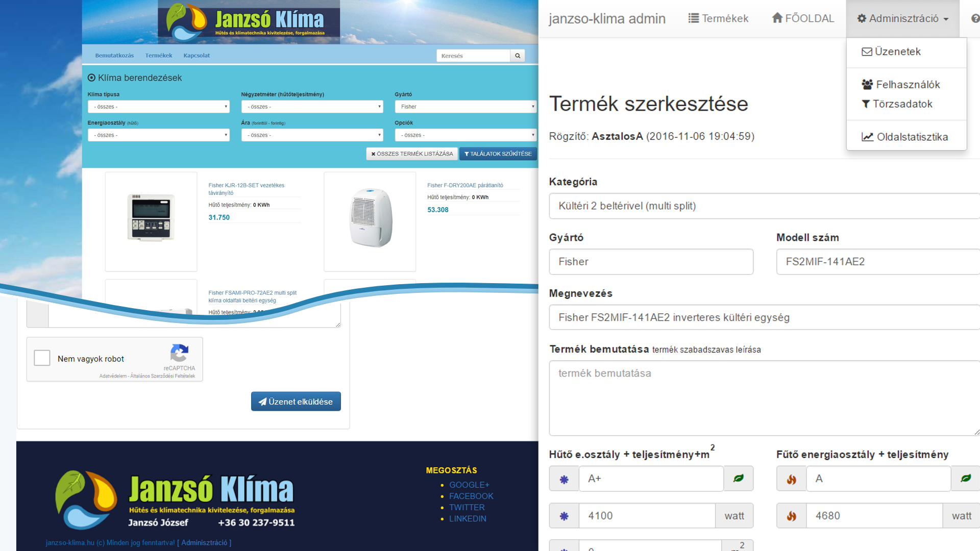Viewport: 980px width, 551px height.
Task: Collapse the Adminisztráció dropdown menu
Action: (x=903, y=18)
